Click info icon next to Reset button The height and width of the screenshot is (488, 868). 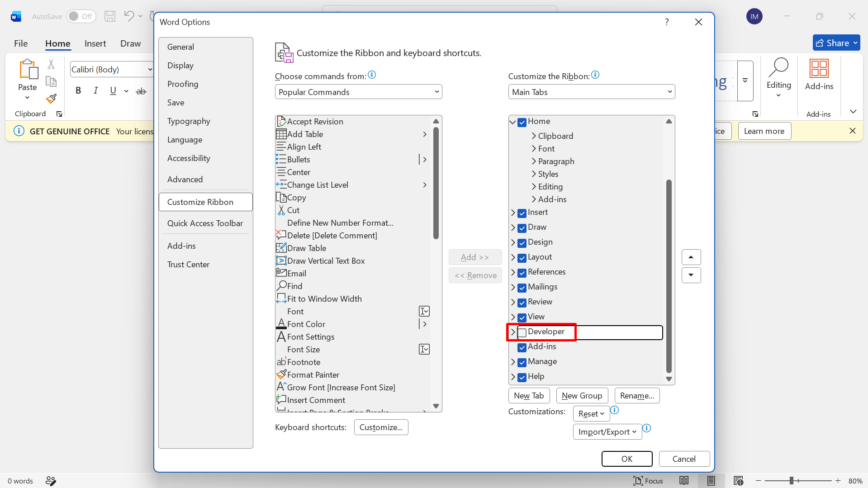[614, 410]
